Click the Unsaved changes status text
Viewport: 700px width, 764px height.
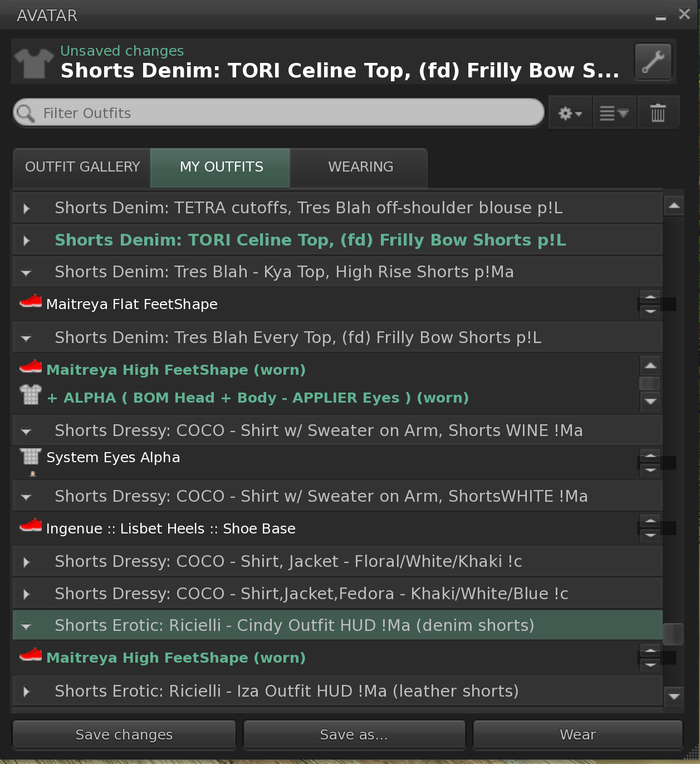pyautogui.click(x=122, y=51)
